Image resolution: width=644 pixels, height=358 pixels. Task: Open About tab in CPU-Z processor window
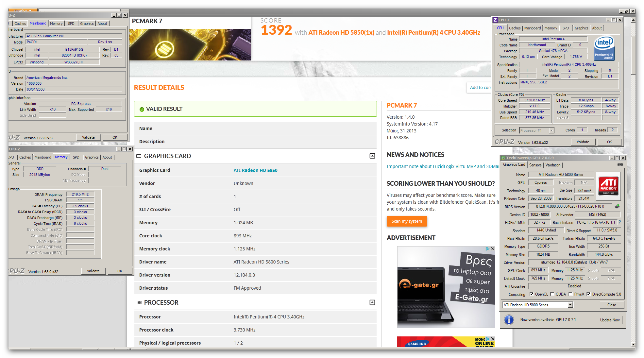(597, 28)
